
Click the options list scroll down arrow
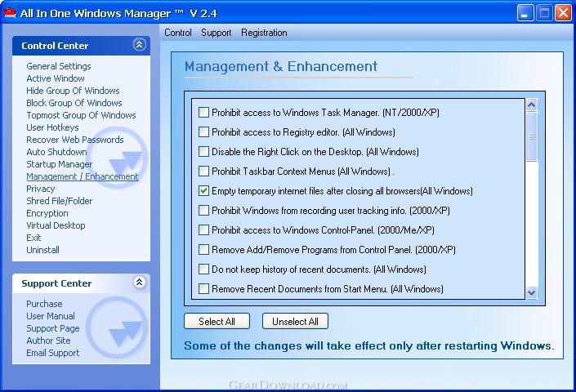click(x=532, y=292)
